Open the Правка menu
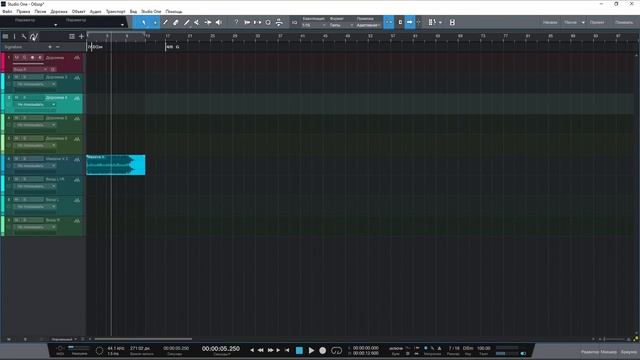This screenshot has height=360, width=640. click(23, 11)
